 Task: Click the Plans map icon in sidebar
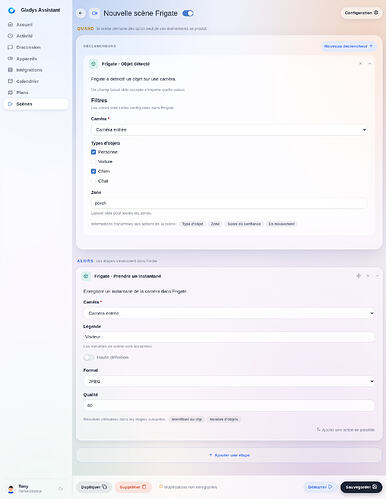click(10, 92)
